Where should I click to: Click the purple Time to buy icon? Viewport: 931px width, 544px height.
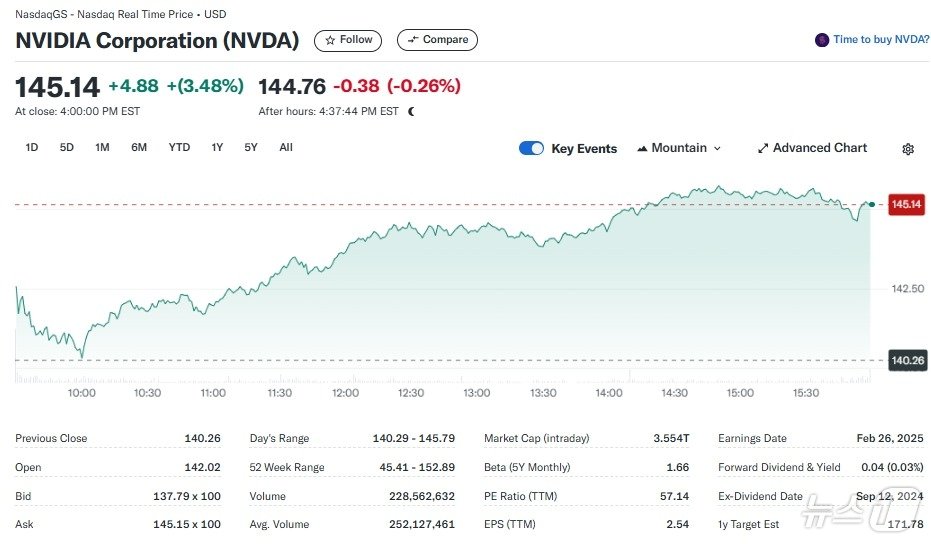822,40
